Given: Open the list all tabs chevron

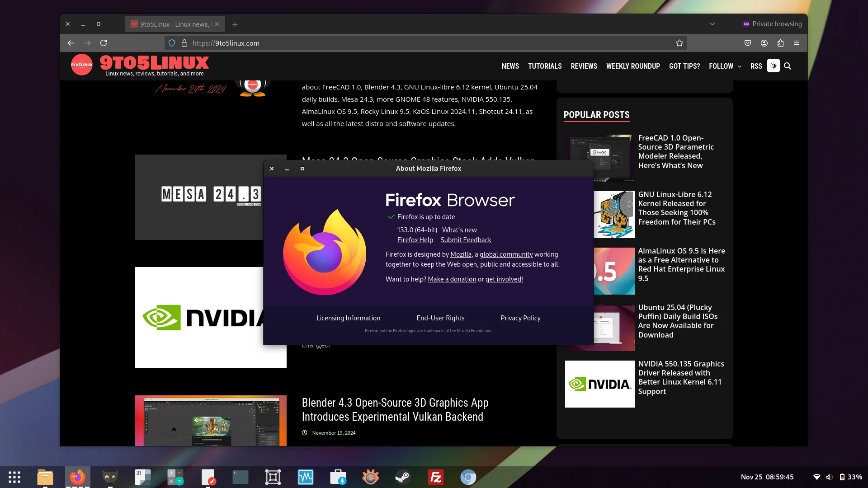Looking at the screenshot, I should pos(712,24).
